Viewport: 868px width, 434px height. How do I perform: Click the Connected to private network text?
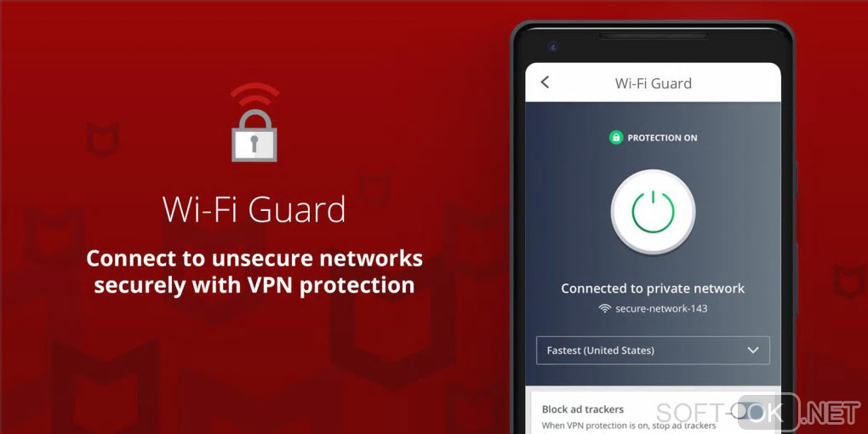[x=653, y=288]
